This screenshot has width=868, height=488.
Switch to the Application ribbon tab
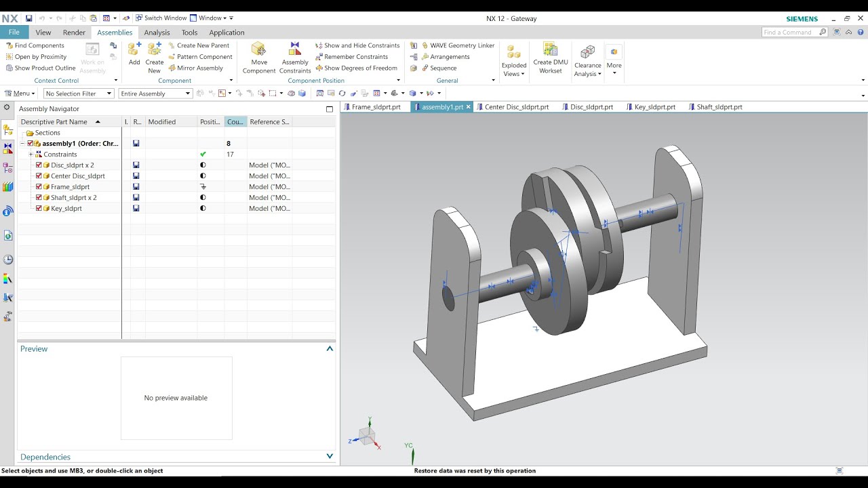226,33
